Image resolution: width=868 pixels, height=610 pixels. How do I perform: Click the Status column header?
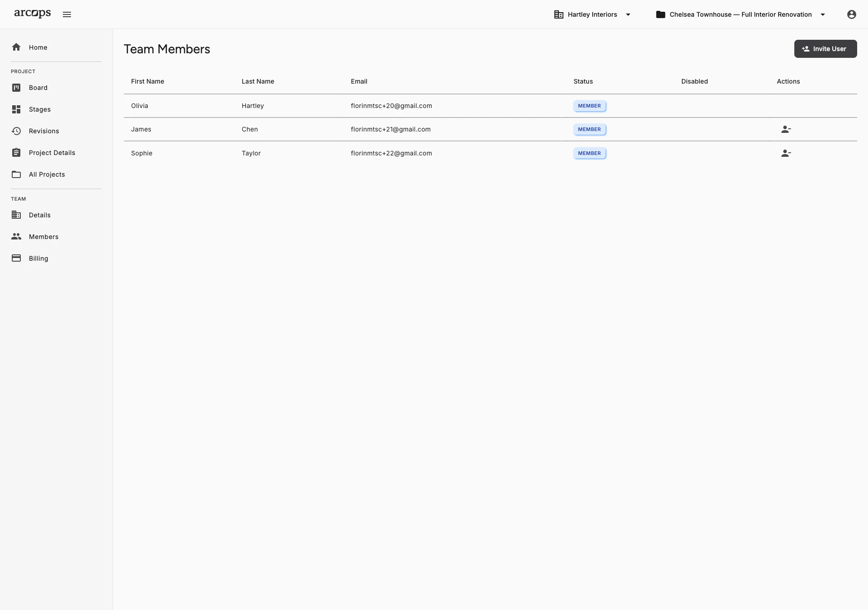click(583, 81)
